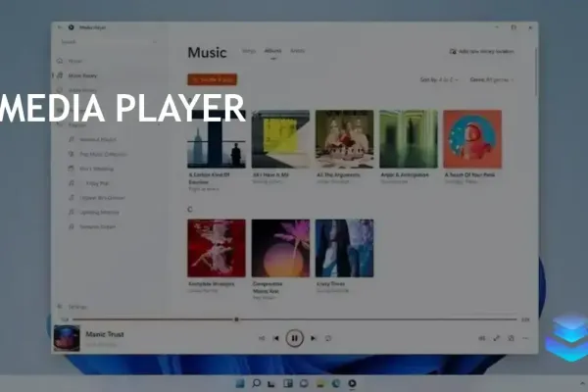The width and height of the screenshot is (588, 392).
Task: Open Task View on the taskbar
Action: tap(271, 383)
